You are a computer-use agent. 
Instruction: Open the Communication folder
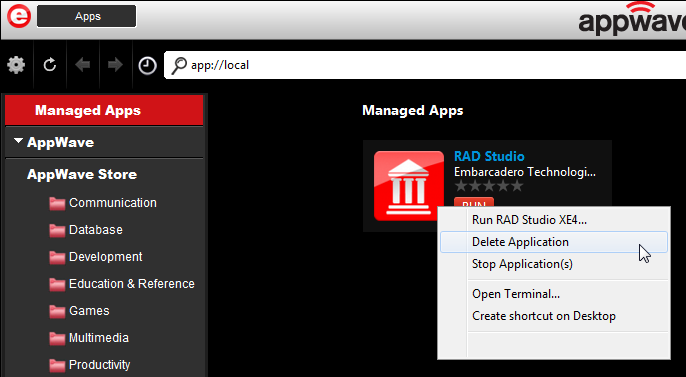pos(112,203)
